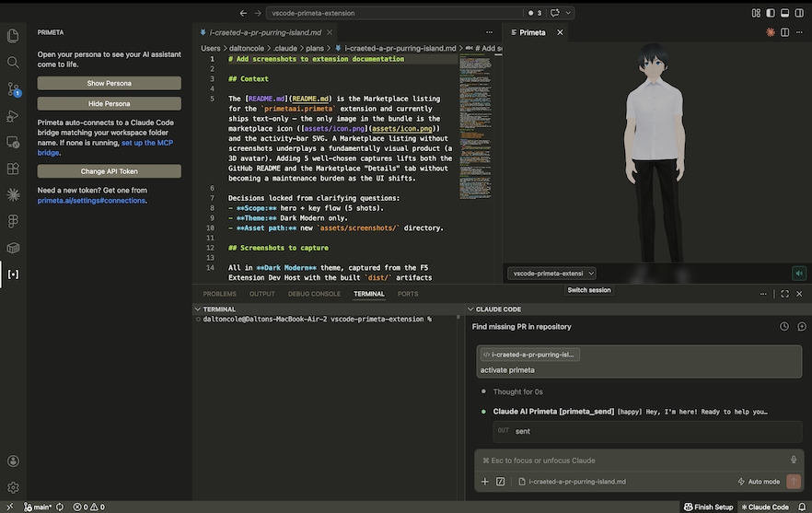The image size is (812, 513).
Task: Toggle Panel visibility in title bar
Action: 785,13
